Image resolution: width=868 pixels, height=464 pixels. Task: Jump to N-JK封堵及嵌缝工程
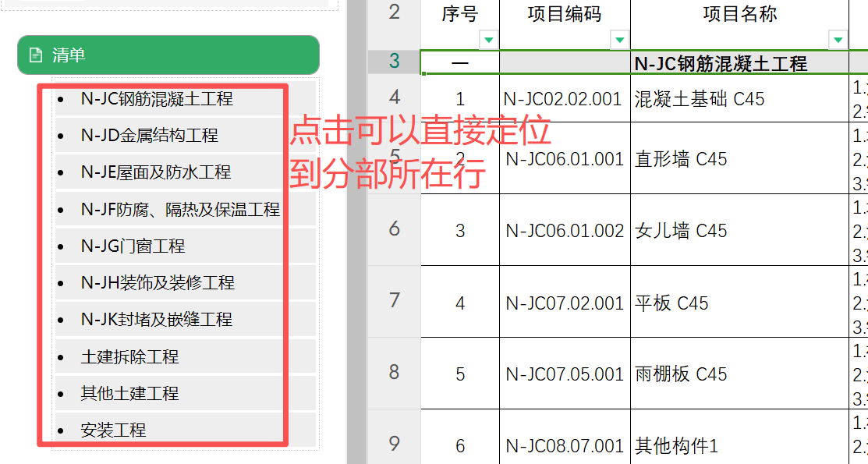(x=156, y=320)
